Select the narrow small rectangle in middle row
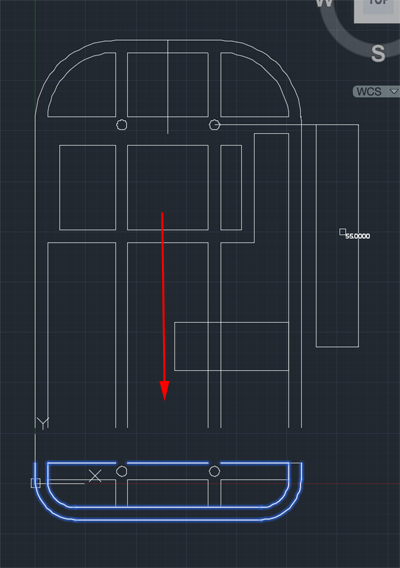The width and height of the screenshot is (400, 568). [x=231, y=187]
